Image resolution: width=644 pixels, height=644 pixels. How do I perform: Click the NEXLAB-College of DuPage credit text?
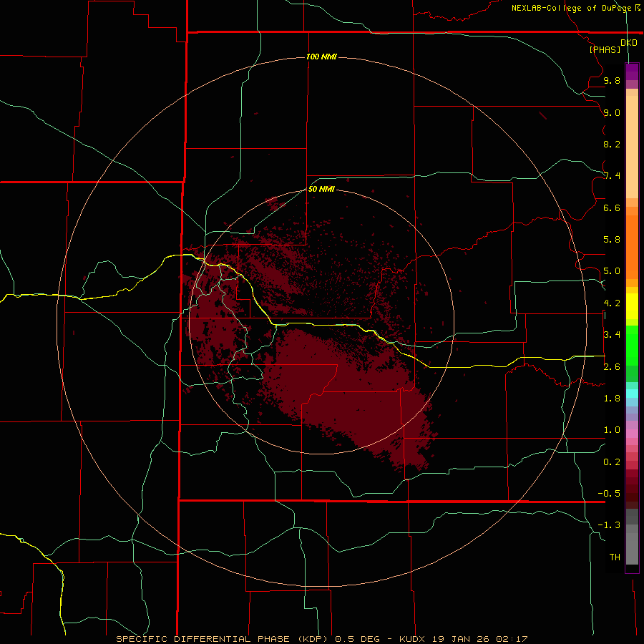pyautogui.click(x=572, y=8)
